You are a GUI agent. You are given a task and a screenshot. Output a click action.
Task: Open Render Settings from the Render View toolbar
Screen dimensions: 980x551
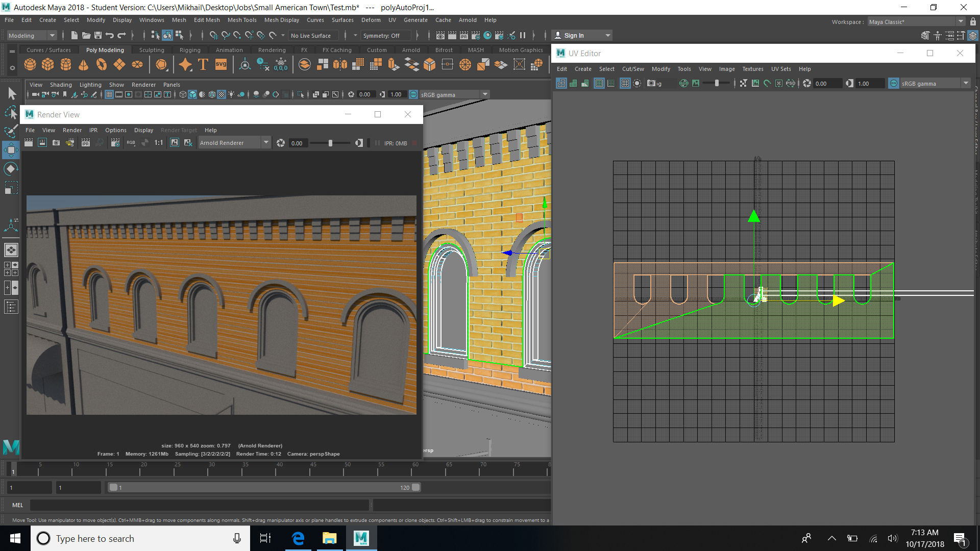tap(115, 143)
